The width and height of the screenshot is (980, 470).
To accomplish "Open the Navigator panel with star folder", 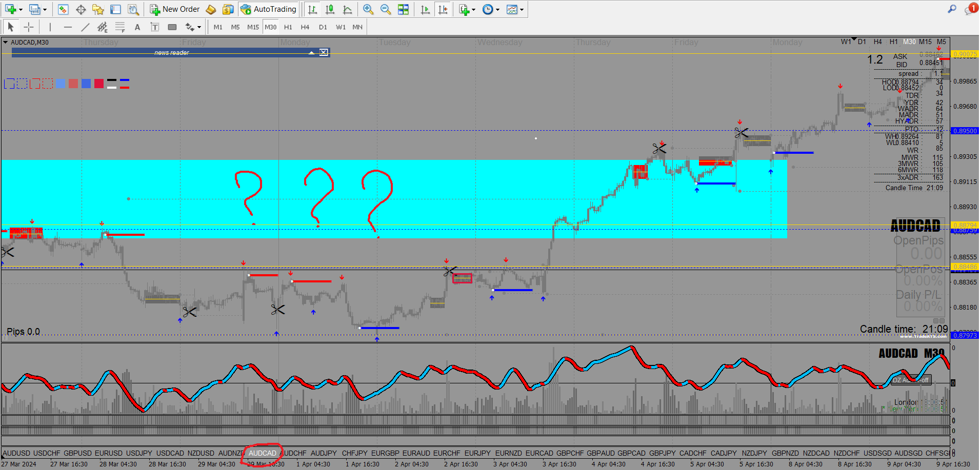I will pyautogui.click(x=98, y=9).
